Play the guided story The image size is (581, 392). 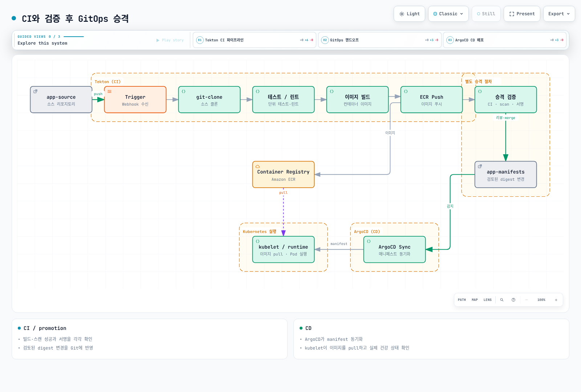170,40
